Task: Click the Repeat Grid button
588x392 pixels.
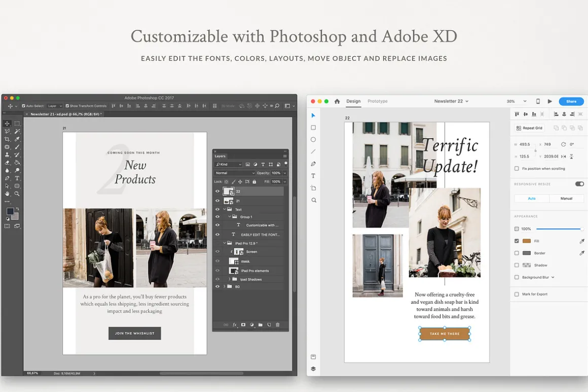Action: (529, 128)
